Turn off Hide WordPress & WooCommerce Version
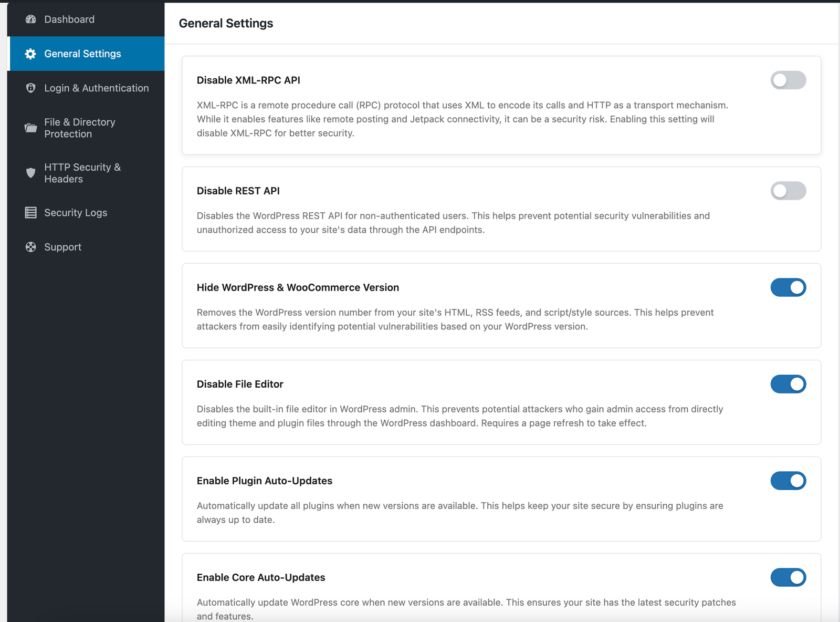The height and width of the screenshot is (622, 840). 788,287
